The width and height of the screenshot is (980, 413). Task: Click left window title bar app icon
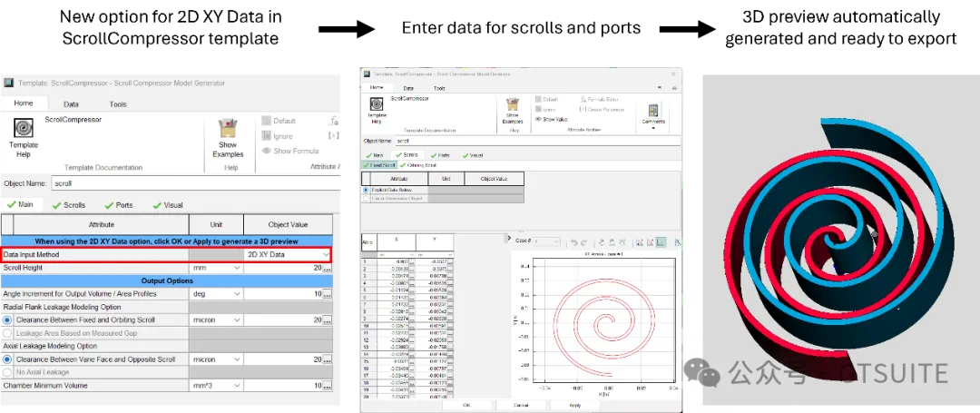(x=8, y=83)
